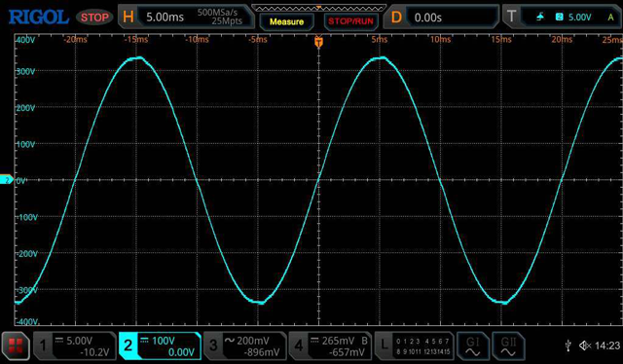Toggle channel 1 showing 5.00V
The width and height of the screenshot is (623, 364).
coord(74,346)
